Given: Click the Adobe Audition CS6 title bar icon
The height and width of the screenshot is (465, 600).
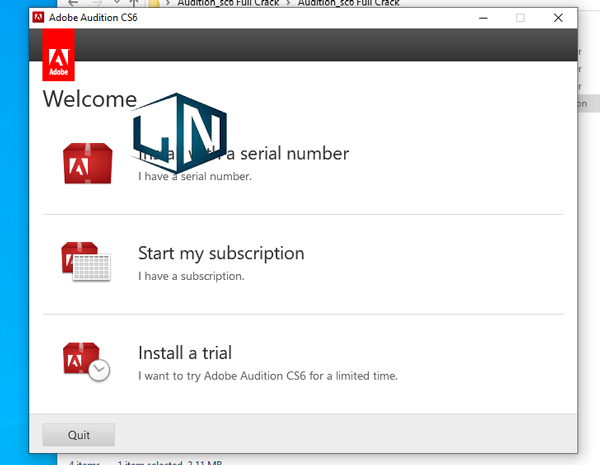Looking at the screenshot, I should click(x=38, y=18).
